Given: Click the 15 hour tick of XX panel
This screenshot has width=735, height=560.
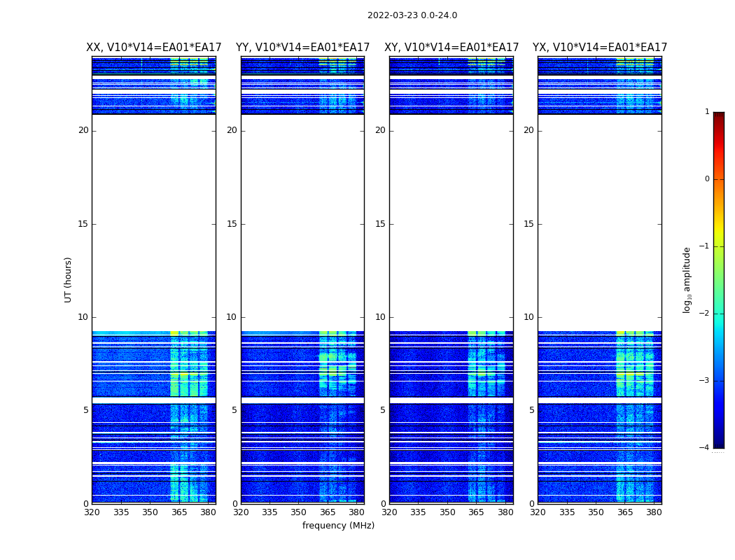Looking at the screenshot, I should 83,224.
